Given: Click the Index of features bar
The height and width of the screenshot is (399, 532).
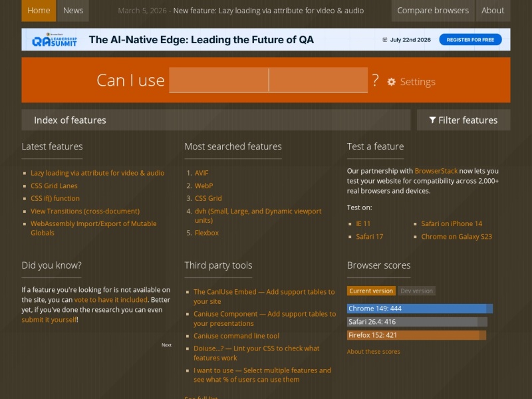Looking at the screenshot, I should [216, 120].
